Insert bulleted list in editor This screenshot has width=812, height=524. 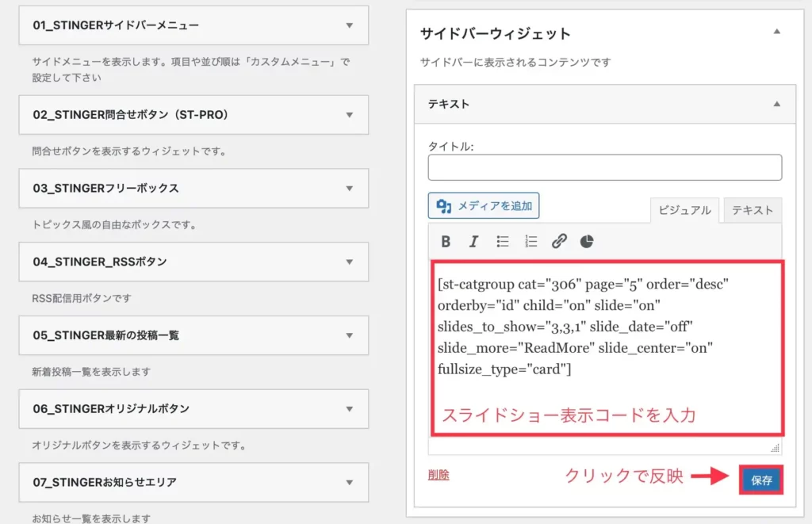[x=502, y=241]
